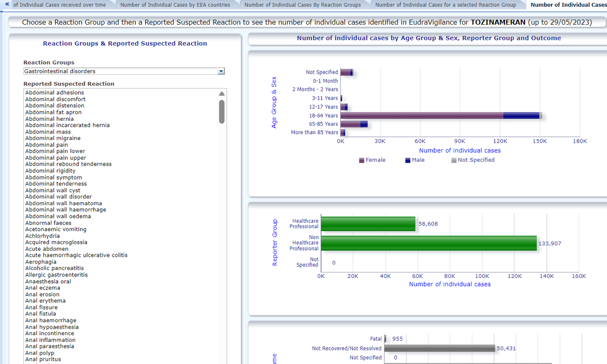This screenshot has height=364, width=607.
Task: Select Abnormal faeces in the list
Action: coord(48,223)
